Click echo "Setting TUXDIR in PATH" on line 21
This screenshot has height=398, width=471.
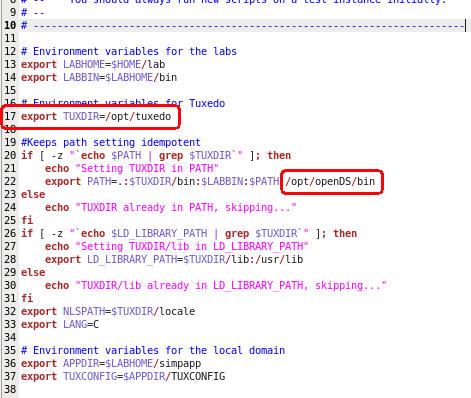[132, 168]
